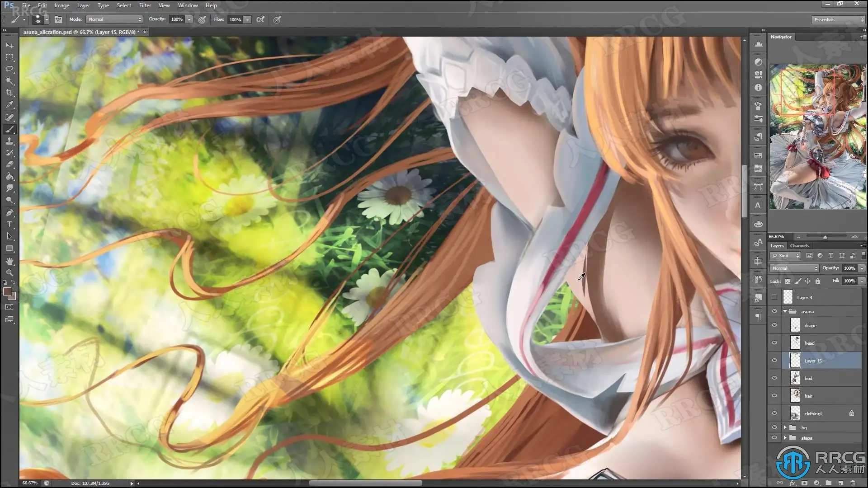The height and width of the screenshot is (488, 868).
Task: Hide the hair layer
Action: coord(774,396)
